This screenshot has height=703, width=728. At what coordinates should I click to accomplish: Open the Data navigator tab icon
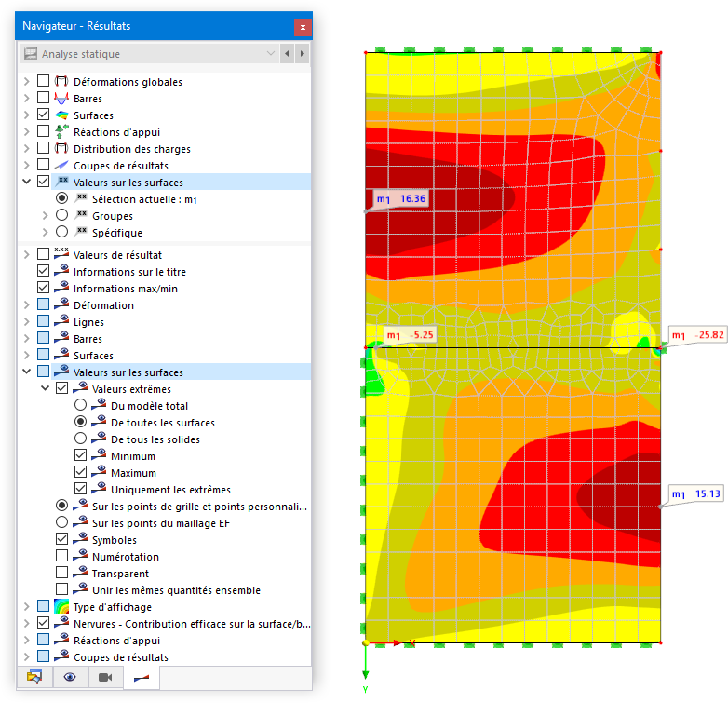click(34, 678)
